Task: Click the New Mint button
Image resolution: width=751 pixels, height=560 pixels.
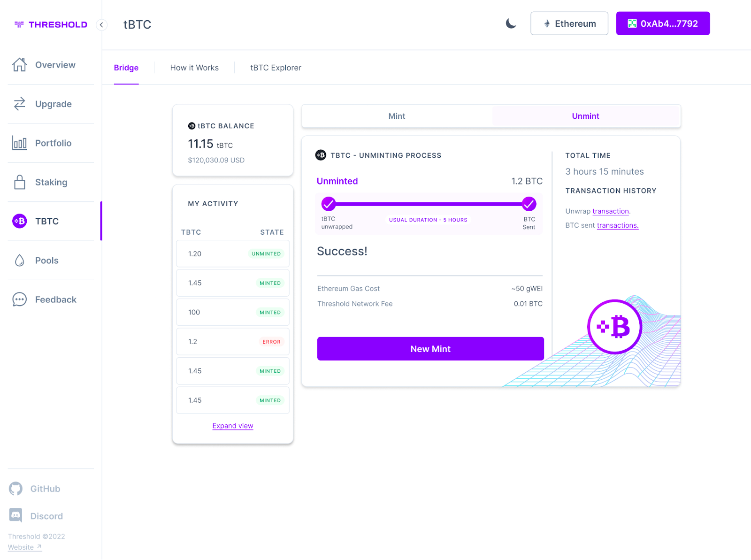Action: coord(430,349)
